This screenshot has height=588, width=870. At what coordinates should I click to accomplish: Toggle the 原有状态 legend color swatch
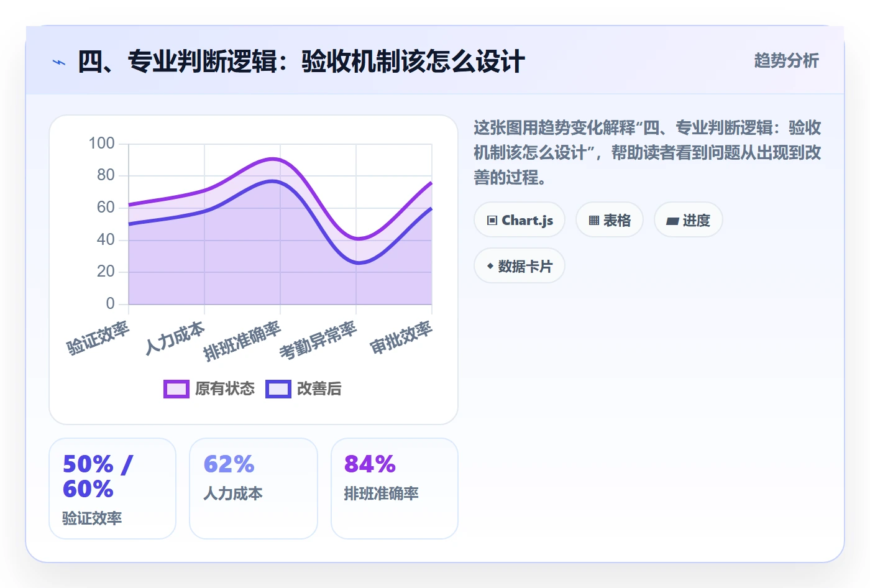(176, 389)
